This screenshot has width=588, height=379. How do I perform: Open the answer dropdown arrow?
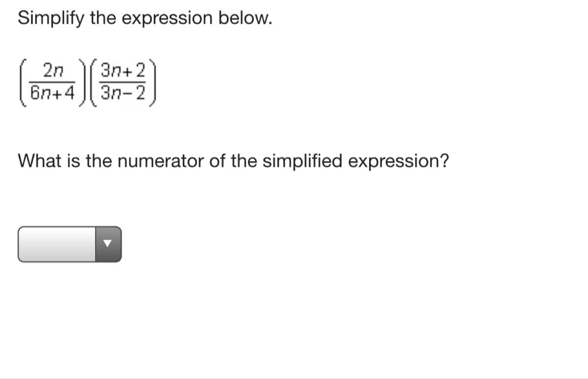108,244
